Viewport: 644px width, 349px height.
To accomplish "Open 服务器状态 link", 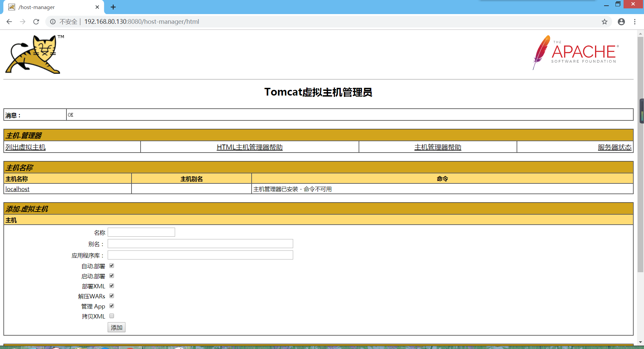I will click(614, 147).
